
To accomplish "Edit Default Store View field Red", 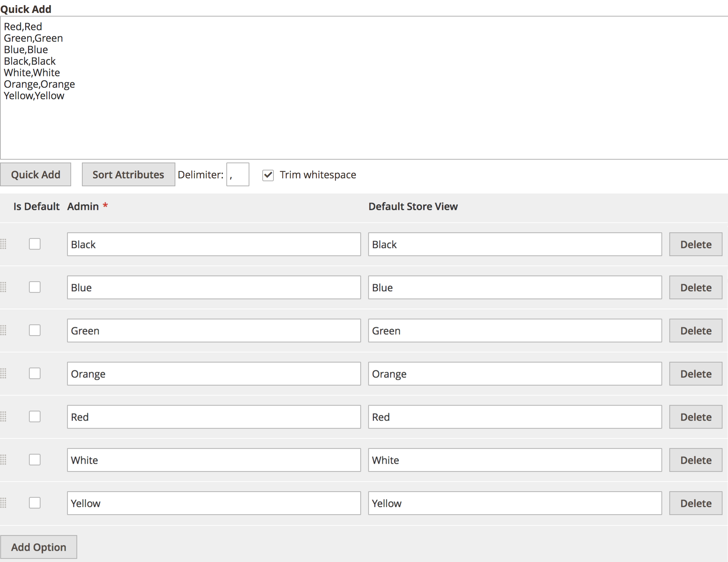I will 515,417.
